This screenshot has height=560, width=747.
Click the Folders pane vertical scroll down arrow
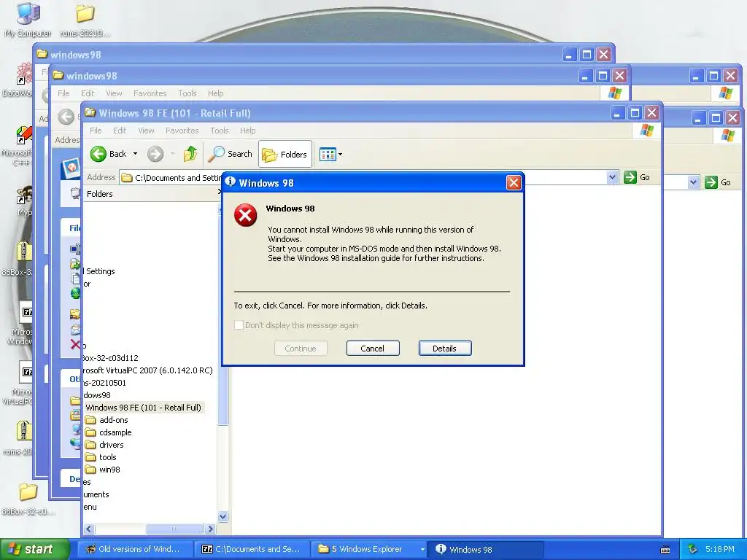point(222,517)
